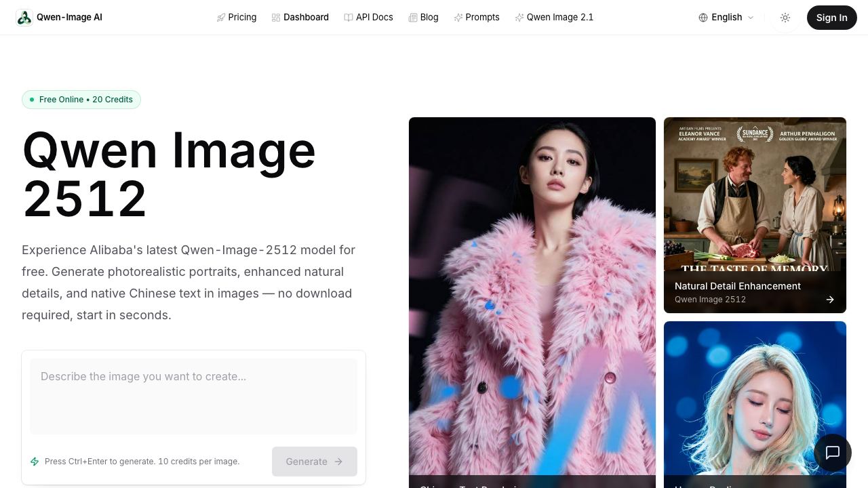Click the lightning bolt credits icon

[35, 462]
